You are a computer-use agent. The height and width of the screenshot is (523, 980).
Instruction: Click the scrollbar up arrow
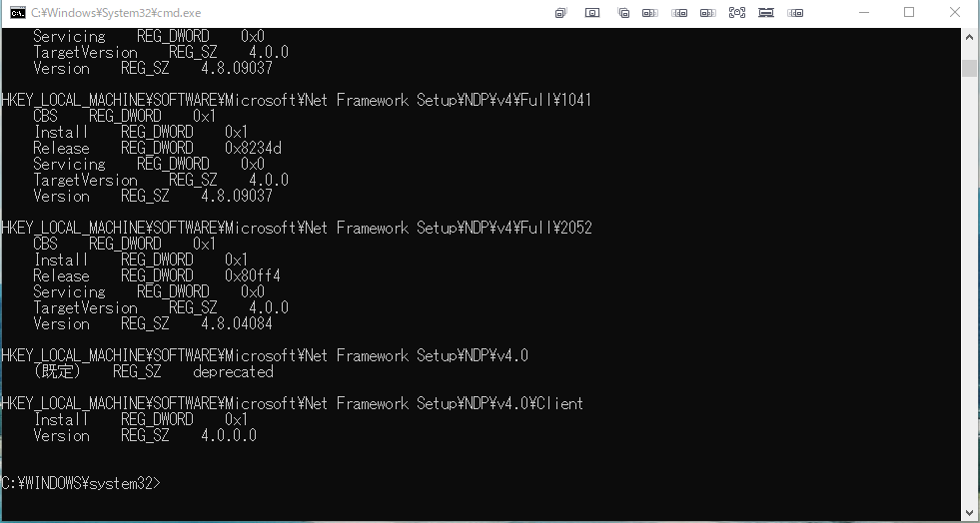pyautogui.click(x=969, y=35)
